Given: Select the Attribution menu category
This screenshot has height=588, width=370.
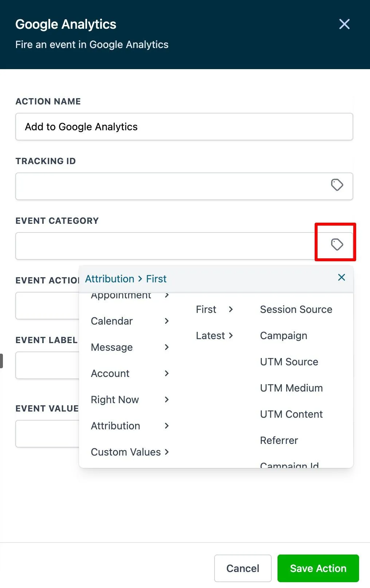Looking at the screenshot, I should [115, 426].
